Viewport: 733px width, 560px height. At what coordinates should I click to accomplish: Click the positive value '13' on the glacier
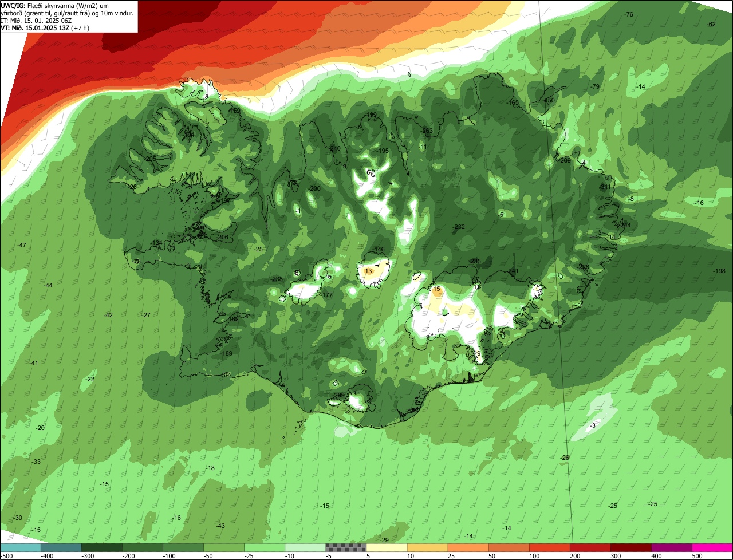pyautogui.click(x=368, y=271)
